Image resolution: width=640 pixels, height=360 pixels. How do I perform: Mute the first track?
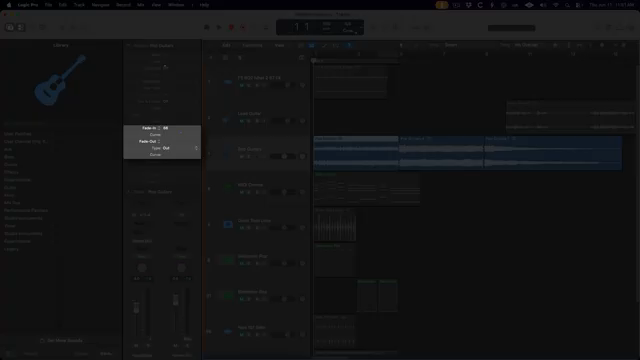click(242, 85)
